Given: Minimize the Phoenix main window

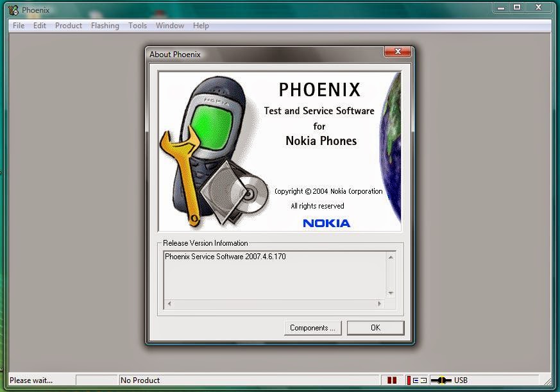Looking at the screenshot, I should 501,8.
